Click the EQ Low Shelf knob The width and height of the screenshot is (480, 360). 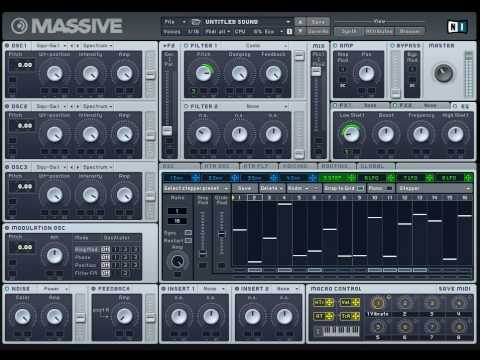351,134
